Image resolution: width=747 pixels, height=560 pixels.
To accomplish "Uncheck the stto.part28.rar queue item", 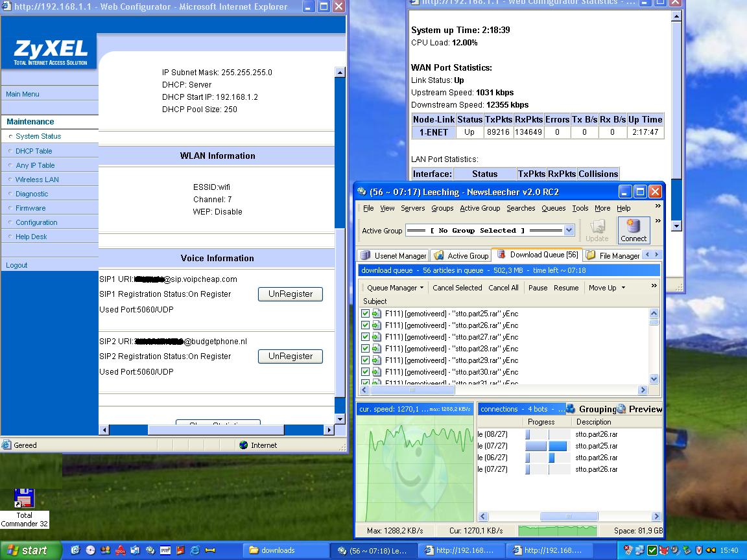I will [x=365, y=349].
